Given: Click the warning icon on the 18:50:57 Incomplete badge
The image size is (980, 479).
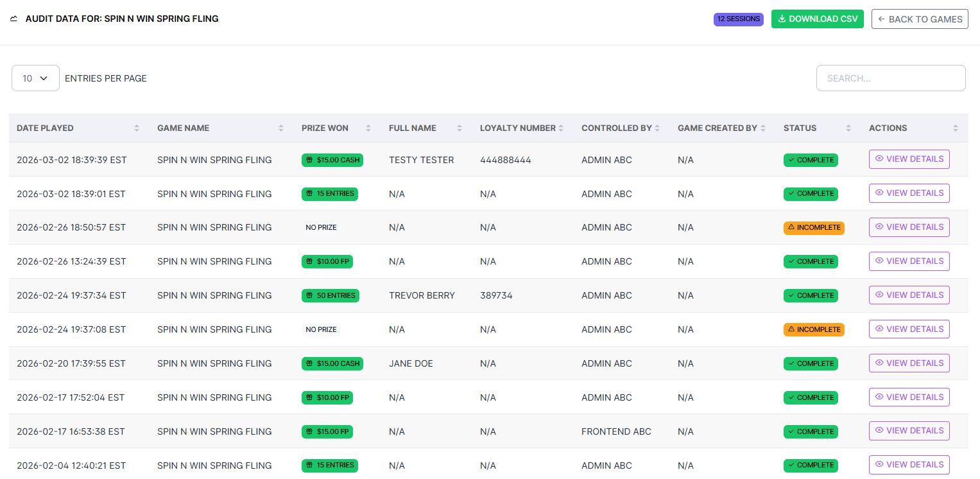Looking at the screenshot, I should (x=791, y=227).
